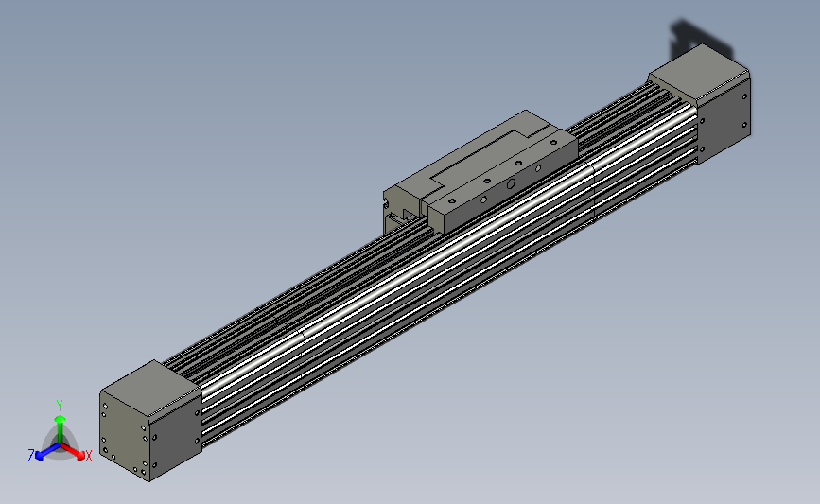Screen dimensions: 820x504
Task: Select the sliding carriage block on the rail
Action: coord(481,171)
